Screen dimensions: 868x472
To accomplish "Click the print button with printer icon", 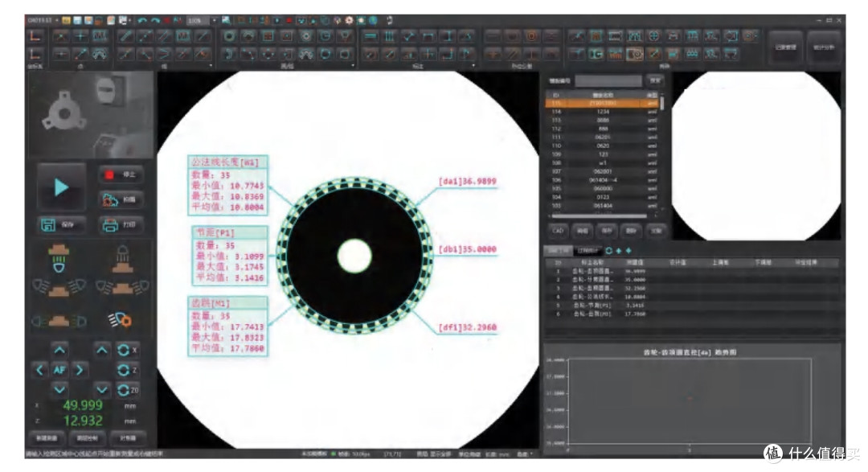I will coord(121,225).
